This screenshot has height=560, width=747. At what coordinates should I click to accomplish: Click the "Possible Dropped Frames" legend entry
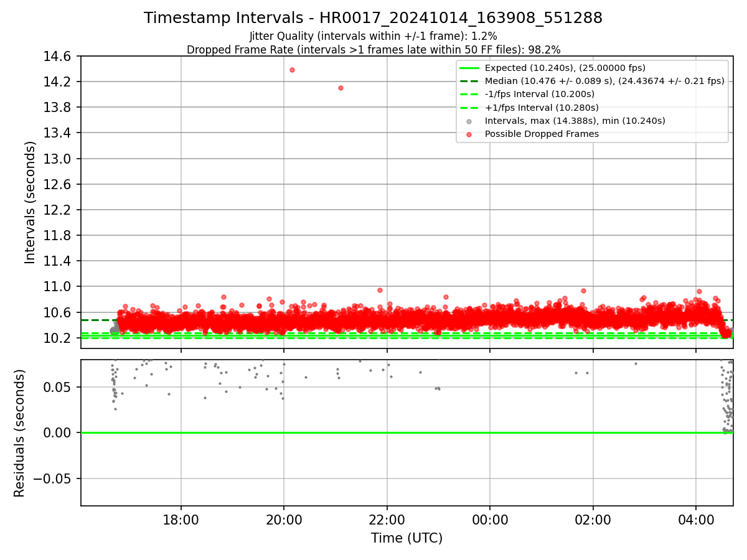[542, 134]
